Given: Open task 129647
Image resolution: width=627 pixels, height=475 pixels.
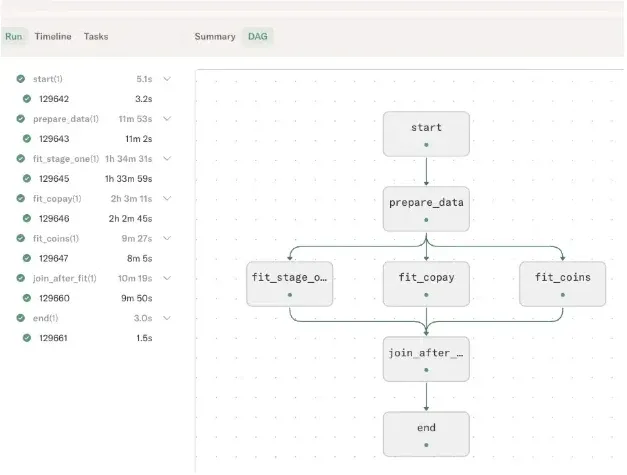Looking at the screenshot, I should [54, 258].
